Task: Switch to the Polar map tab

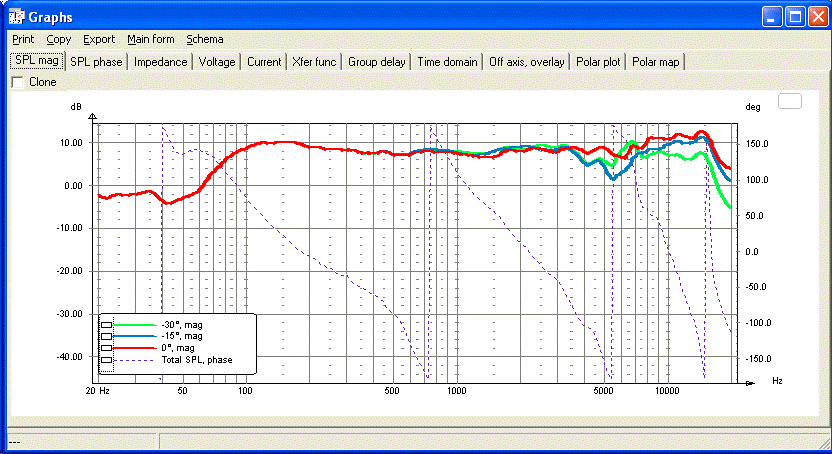Action: coord(655,62)
